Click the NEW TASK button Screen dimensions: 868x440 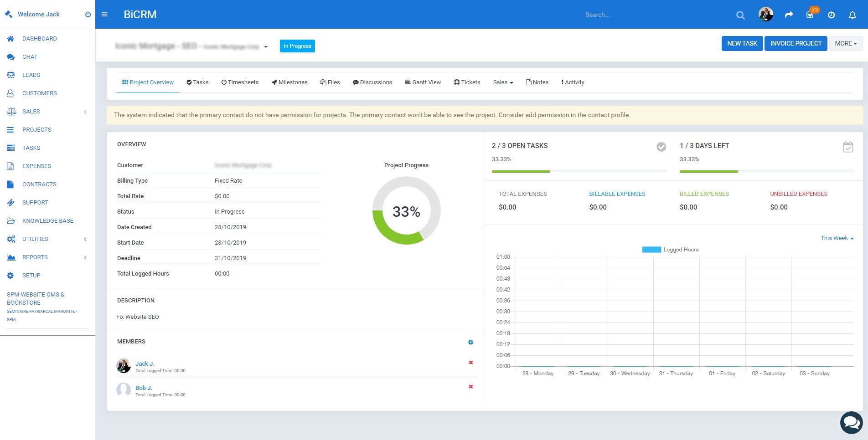742,44
